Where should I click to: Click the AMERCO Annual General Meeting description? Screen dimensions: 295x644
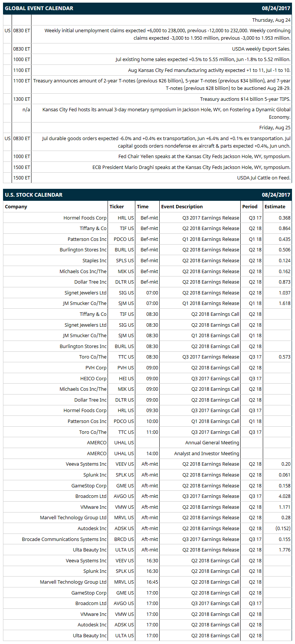[x=212, y=442]
